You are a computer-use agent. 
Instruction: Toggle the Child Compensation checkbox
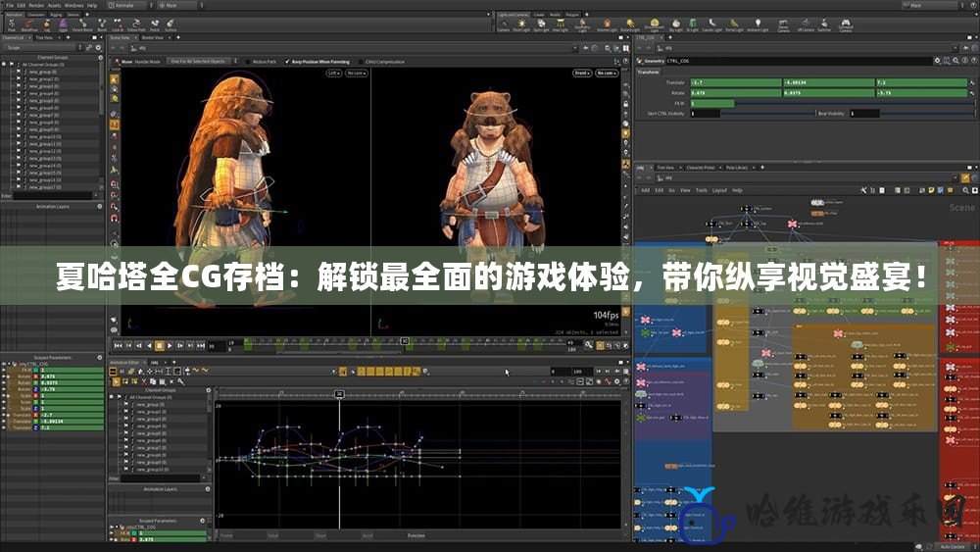(362, 61)
